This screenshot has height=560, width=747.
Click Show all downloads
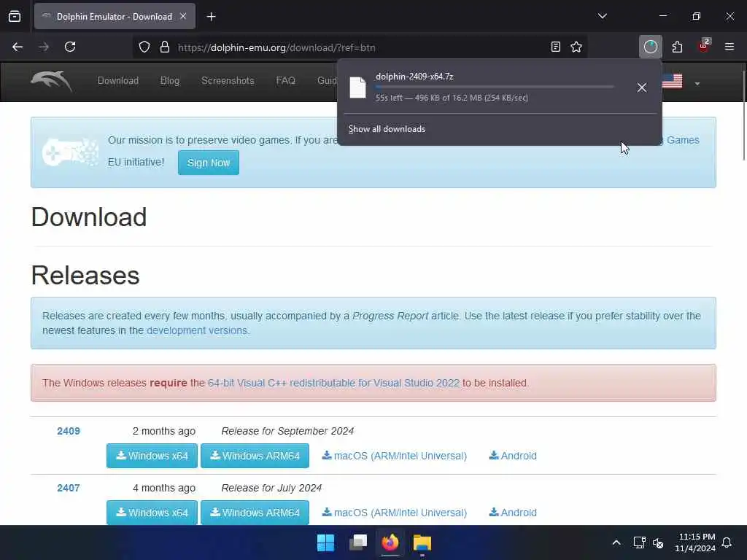click(x=387, y=129)
